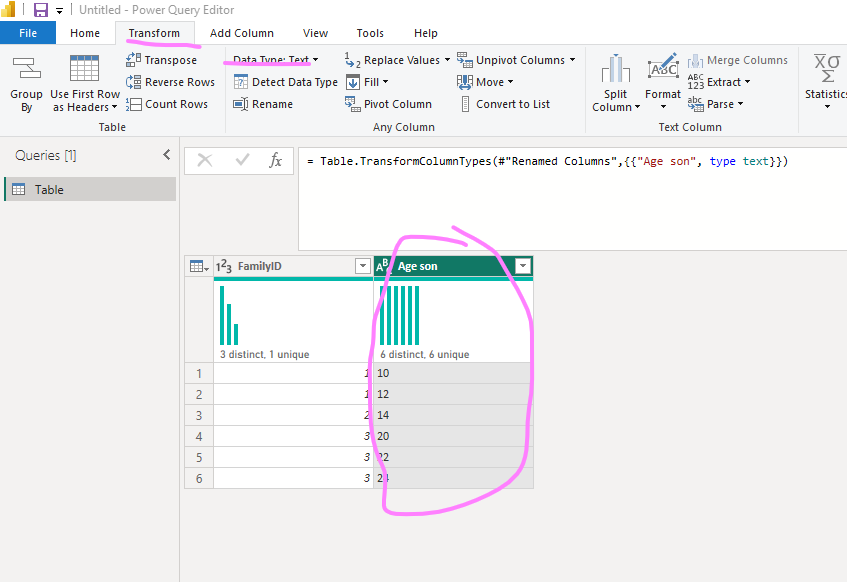Click the Count Rows icon
Viewport: 847px width, 582px height.
pyautogui.click(x=133, y=104)
